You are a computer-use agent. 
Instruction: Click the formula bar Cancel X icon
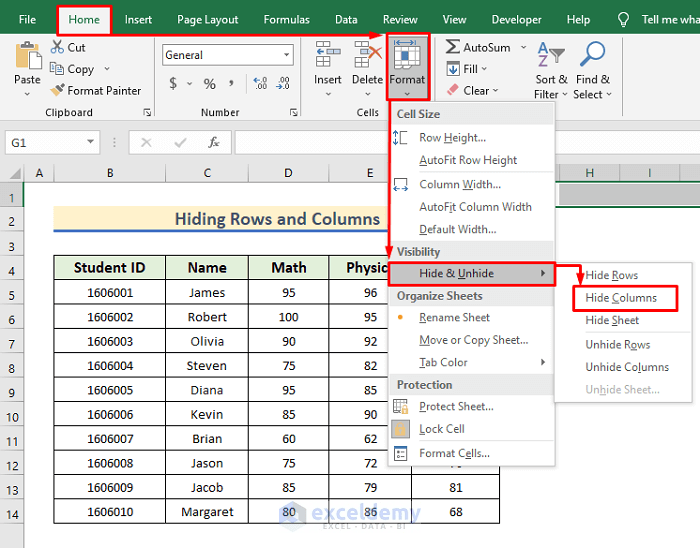tap(146, 142)
